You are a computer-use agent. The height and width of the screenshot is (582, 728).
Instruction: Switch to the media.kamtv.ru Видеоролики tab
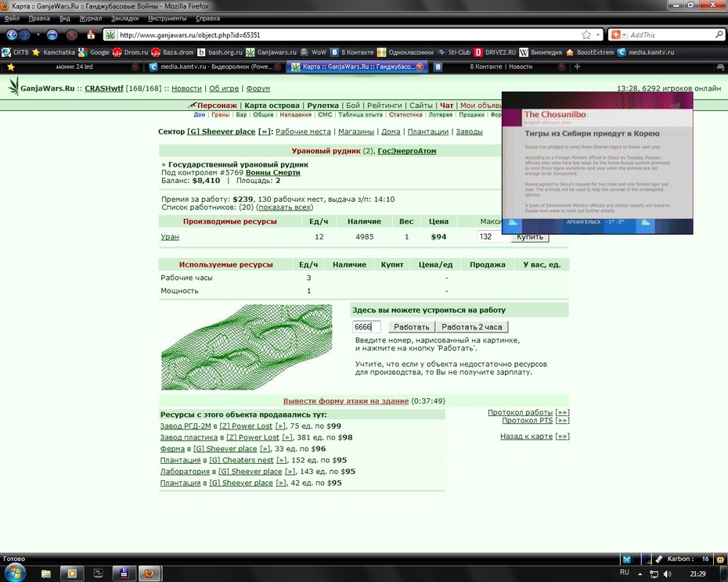click(x=215, y=66)
